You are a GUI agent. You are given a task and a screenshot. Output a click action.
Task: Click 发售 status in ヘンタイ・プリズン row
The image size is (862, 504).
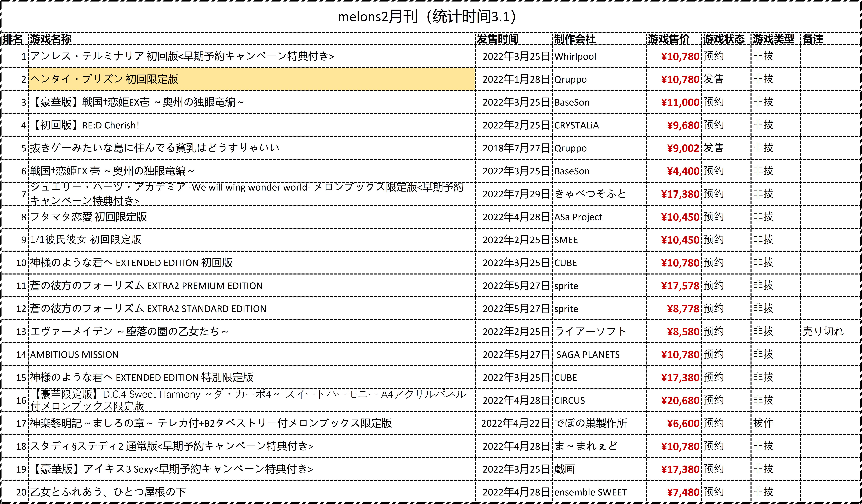click(726, 79)
